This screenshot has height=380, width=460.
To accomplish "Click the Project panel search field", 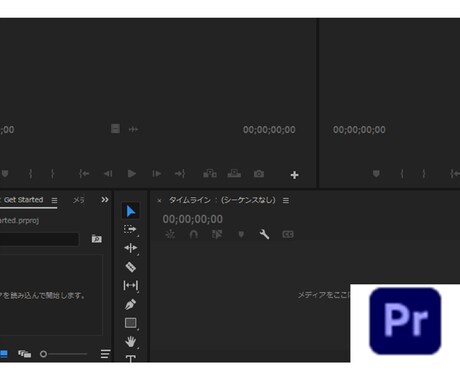I will pos(39,239).
